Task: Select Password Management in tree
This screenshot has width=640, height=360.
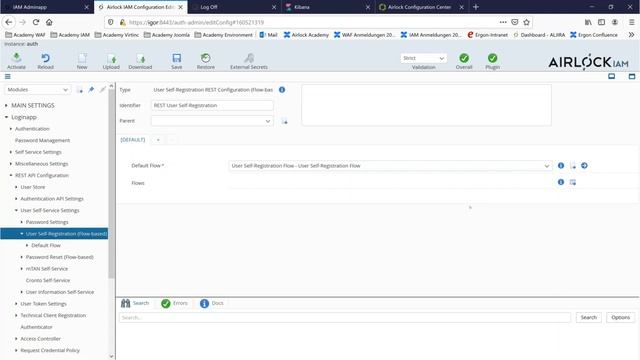Action: click(x=42, y=140)
